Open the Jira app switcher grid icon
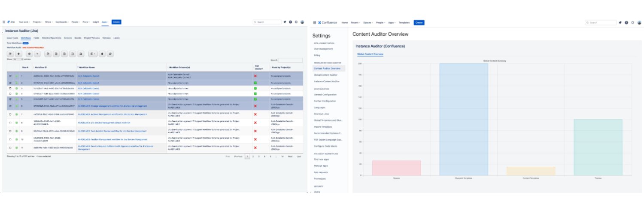Screen dimensions: 644x215 pyautogui.click(x=4, y=22)
